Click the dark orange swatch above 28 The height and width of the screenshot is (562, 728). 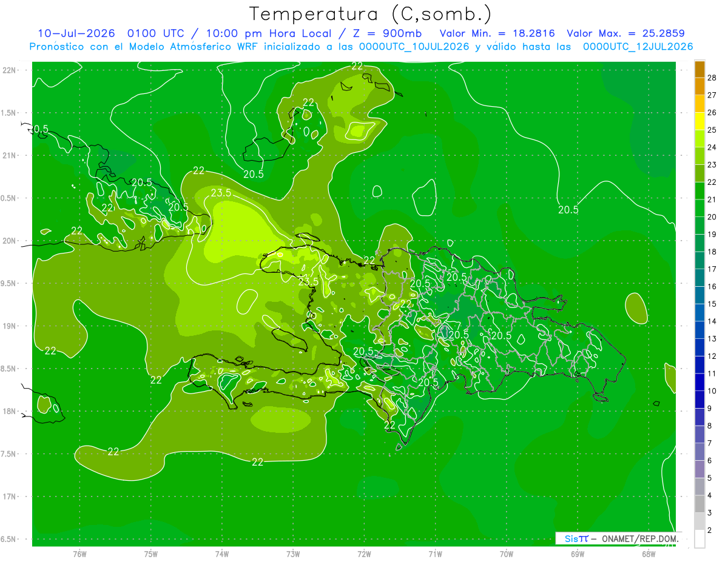pyautogui.click(x=699, y=70)
